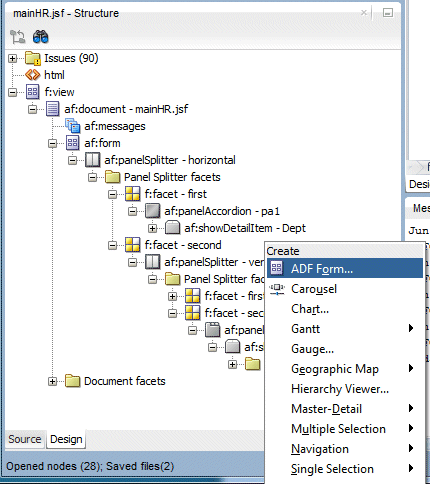Image resolution: width=430 pixels, height=484 pixels.
Task: Switch to the Design tab
Action: tap(66, 439)
